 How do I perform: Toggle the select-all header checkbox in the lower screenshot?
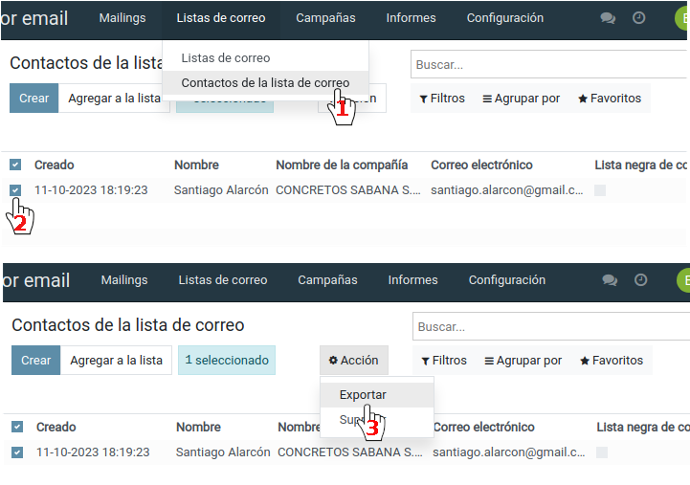click(16, 427)
